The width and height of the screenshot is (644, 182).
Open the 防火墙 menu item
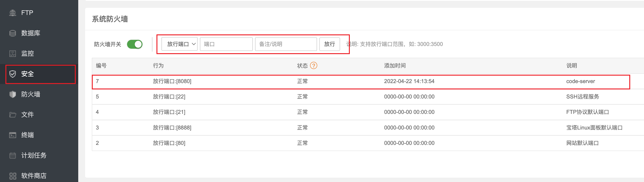tap(39, 94)
